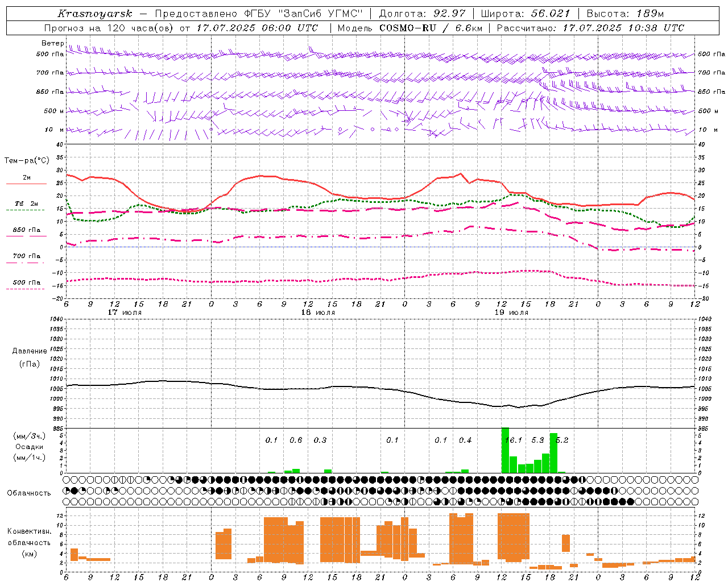Select 'Прогноз на 120 часа(ов)' forecast text
This screenshot has width=728, height=582.
(x=109, y=28)
